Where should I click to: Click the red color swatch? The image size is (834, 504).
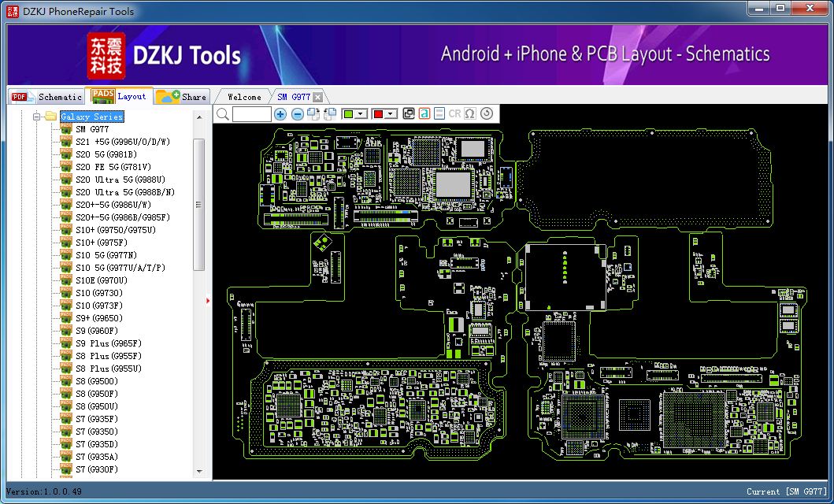378,114
